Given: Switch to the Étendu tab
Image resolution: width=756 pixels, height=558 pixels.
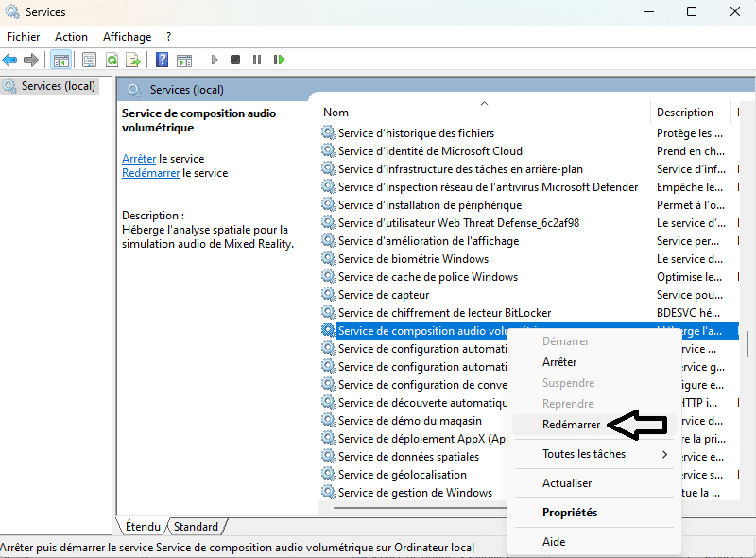Looking at the screenshot, I should coord(143,527).
